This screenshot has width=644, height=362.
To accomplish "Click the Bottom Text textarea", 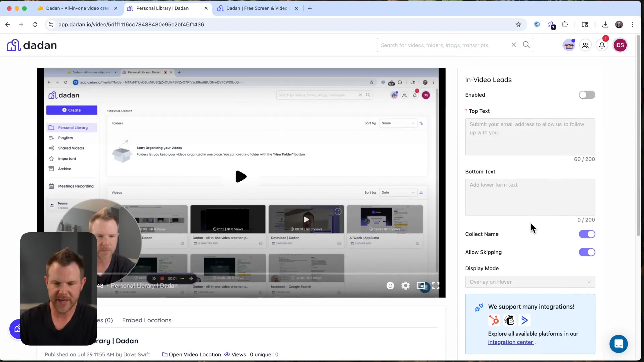I will [530, 197].
